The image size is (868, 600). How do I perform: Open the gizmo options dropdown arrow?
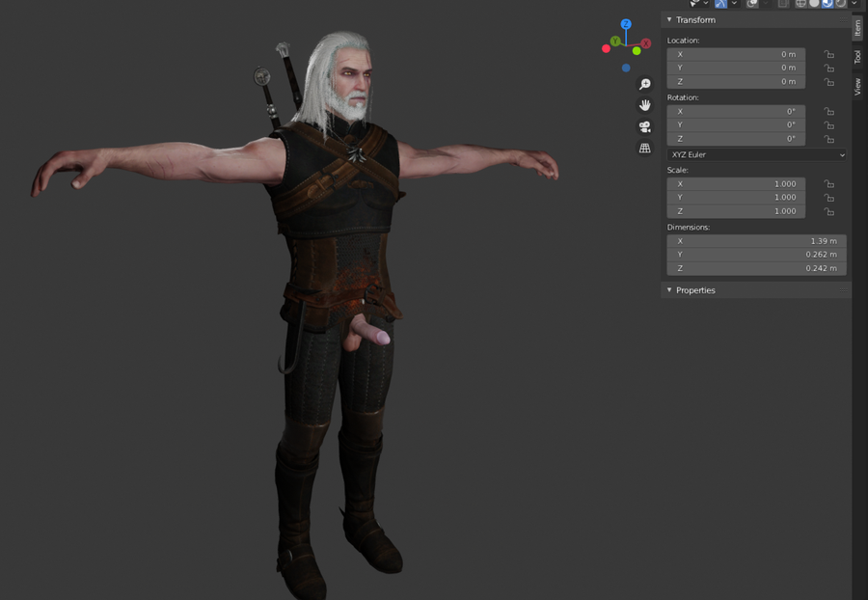click(734, 3)
